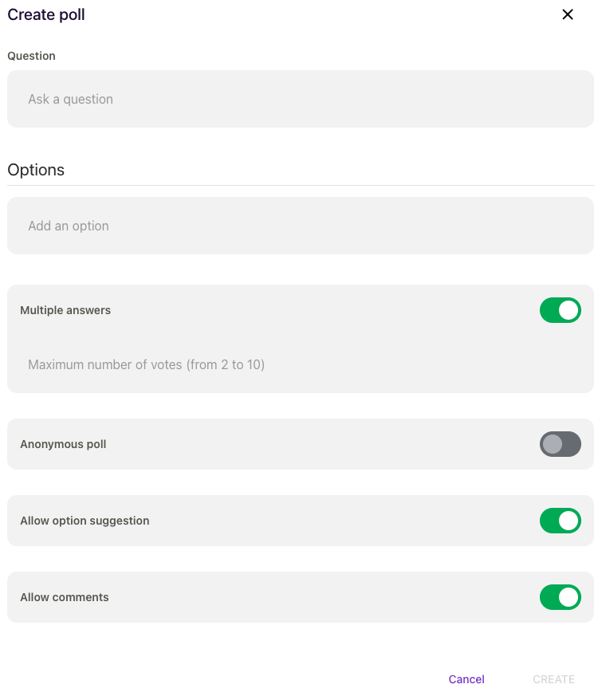Image resolution: width=598 pixels, height=700 pixels.
Task: Click the "Ask a question" input field
Action: (x=299, y=99)
